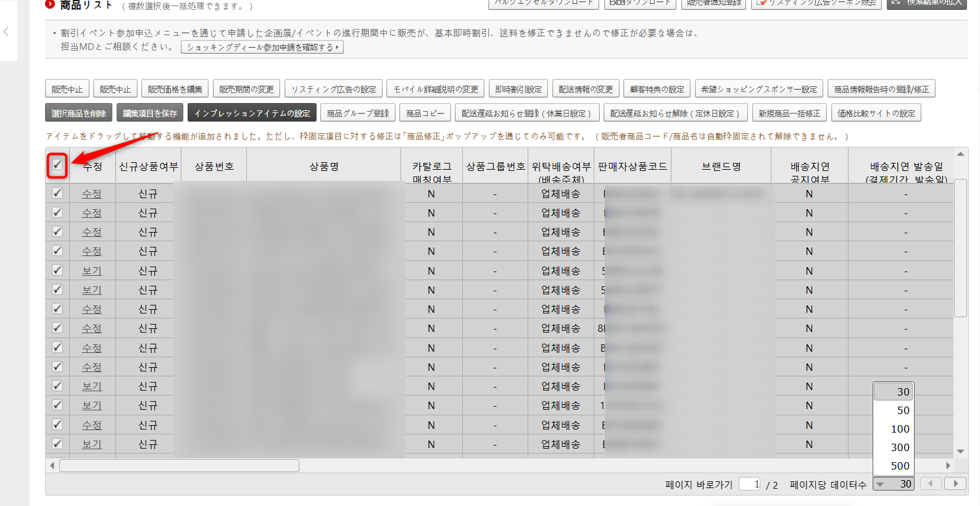The width and height of the screenshot is (980, 506).
Task: Click the horizontal scroll right arrow
Action: [948, 465]
